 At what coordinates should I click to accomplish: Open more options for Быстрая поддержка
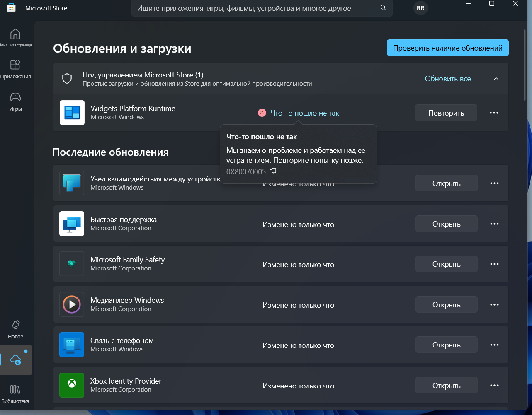494,224
